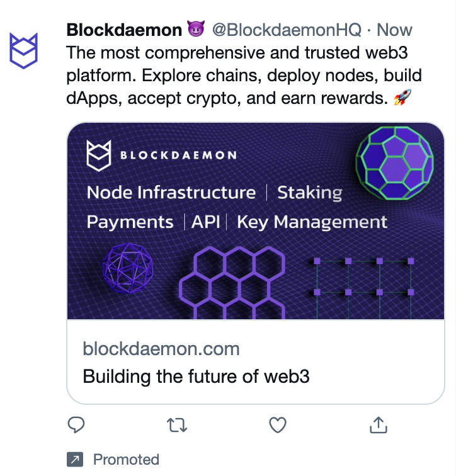Click the share upload icon
The image size is (456, 476).
point(377,426)
